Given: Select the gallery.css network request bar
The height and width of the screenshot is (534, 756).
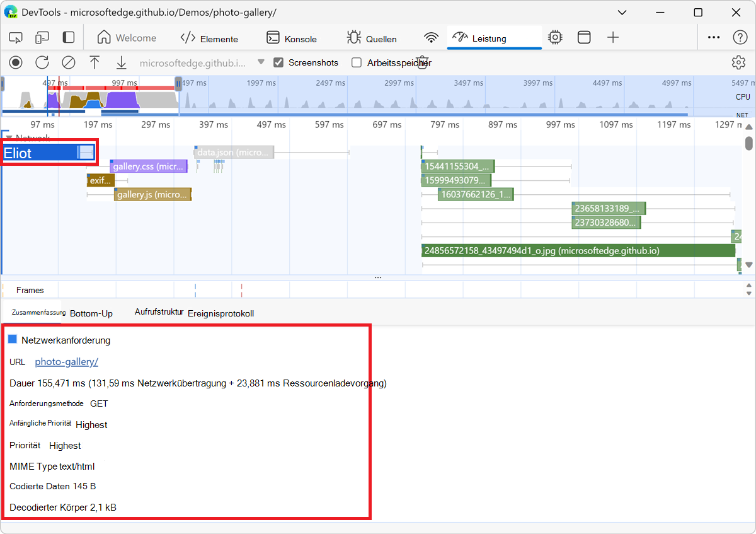Looking at the screenshot, I should (x=149, y=166).
